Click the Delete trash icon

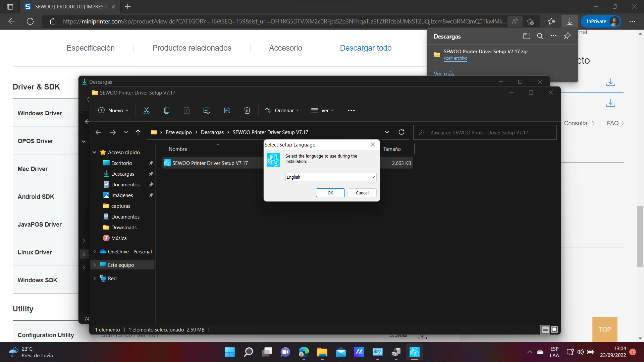tap(247, 110)
